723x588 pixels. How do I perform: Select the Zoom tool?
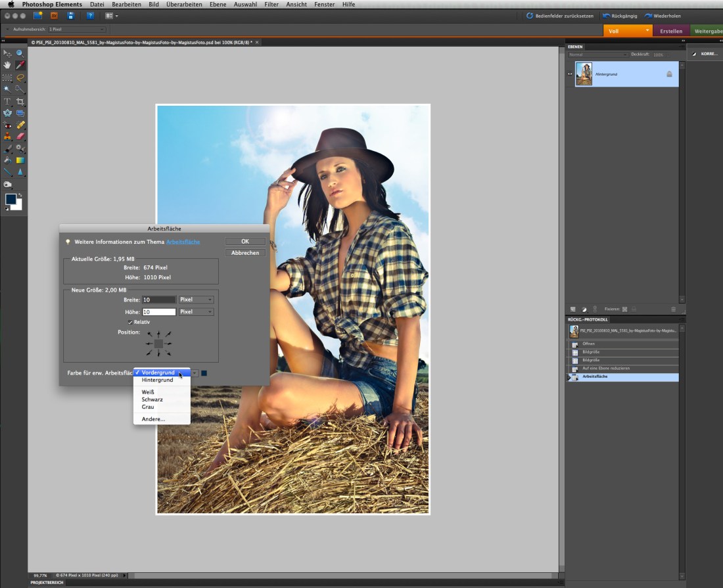[x=18, y=55]
